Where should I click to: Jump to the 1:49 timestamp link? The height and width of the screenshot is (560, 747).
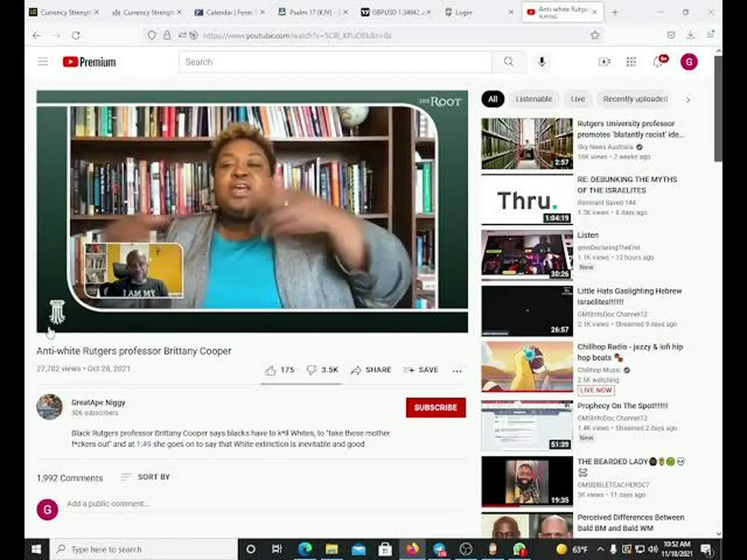(144, 444)
